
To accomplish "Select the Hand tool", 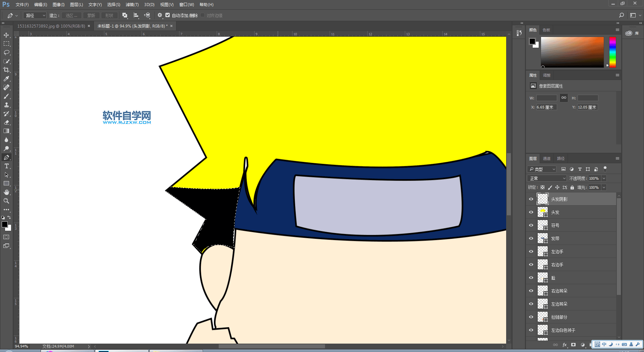I will 6,192.
